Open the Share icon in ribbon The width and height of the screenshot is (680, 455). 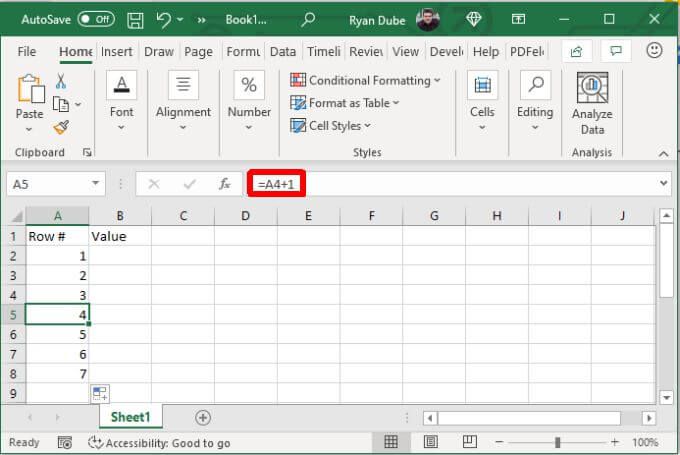576,52
